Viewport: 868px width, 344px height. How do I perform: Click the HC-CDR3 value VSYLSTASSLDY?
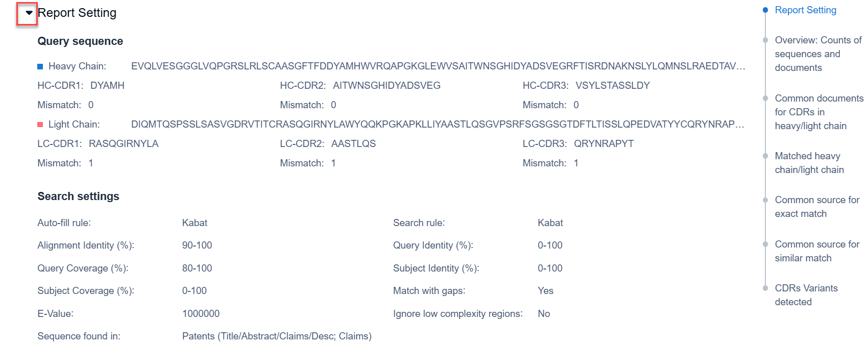click(x=612, y=86)
